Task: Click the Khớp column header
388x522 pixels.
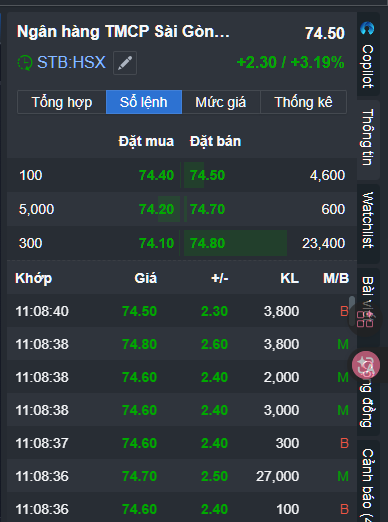Action: click(34, 278)
